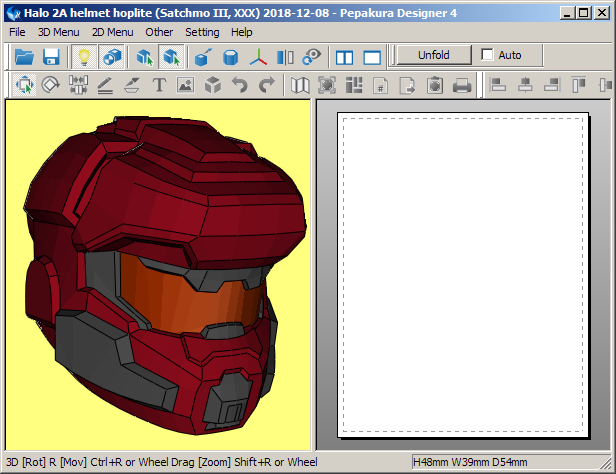
Task: Click the blank 2D paper sheet
Action: tap(463, 275)
